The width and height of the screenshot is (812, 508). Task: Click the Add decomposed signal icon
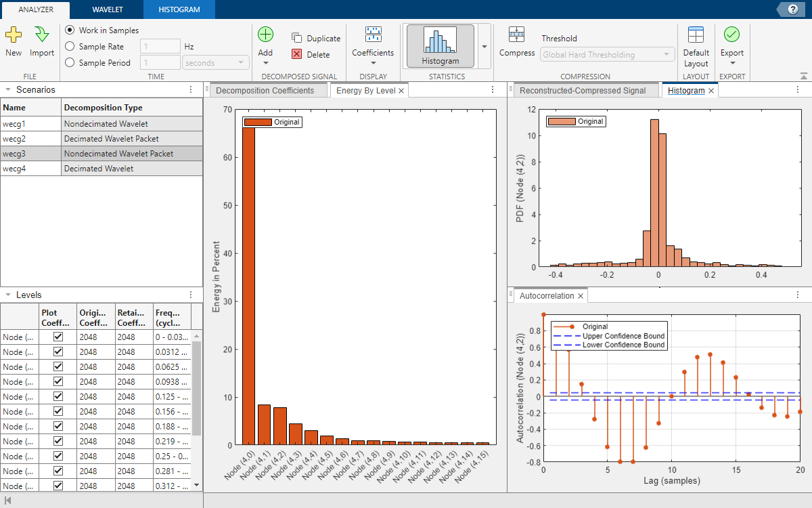[265, 35]
